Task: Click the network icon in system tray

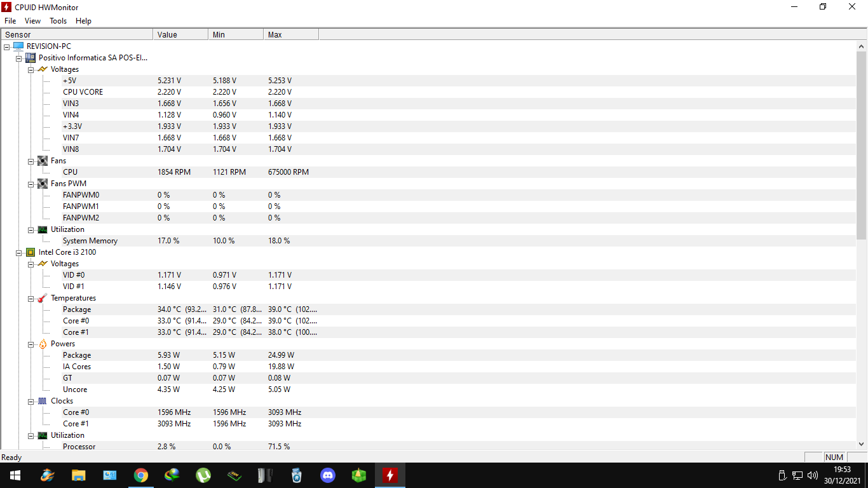Action: pos(797,475)
